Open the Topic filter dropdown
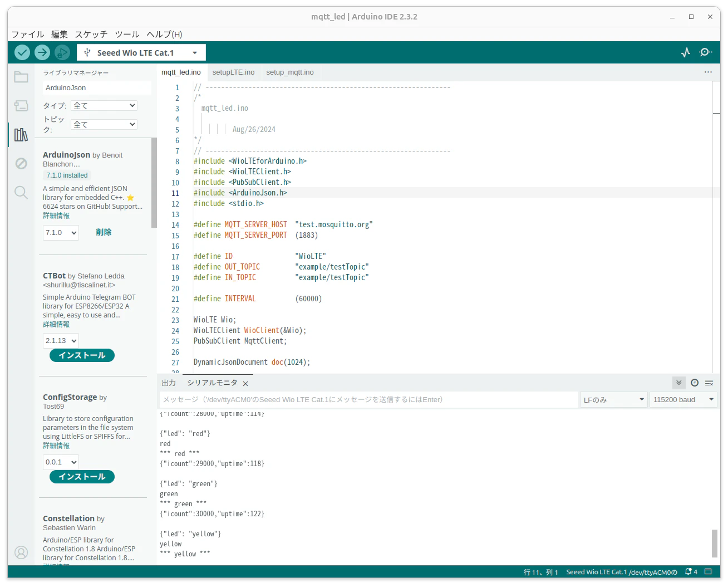The image size is (728, 587). pos(104,124)
